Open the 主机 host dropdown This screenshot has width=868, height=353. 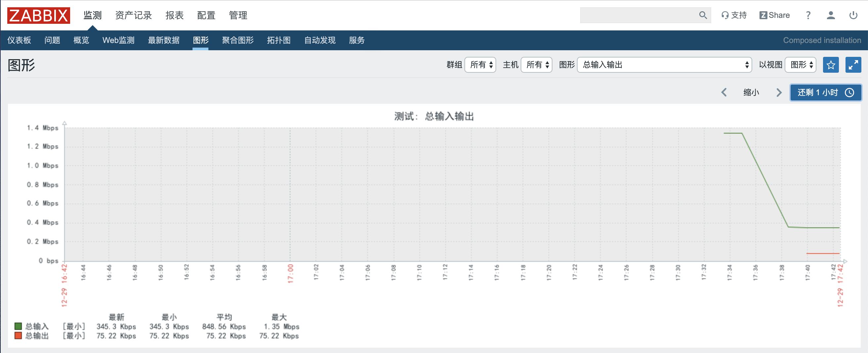click(x=537, y=65)
